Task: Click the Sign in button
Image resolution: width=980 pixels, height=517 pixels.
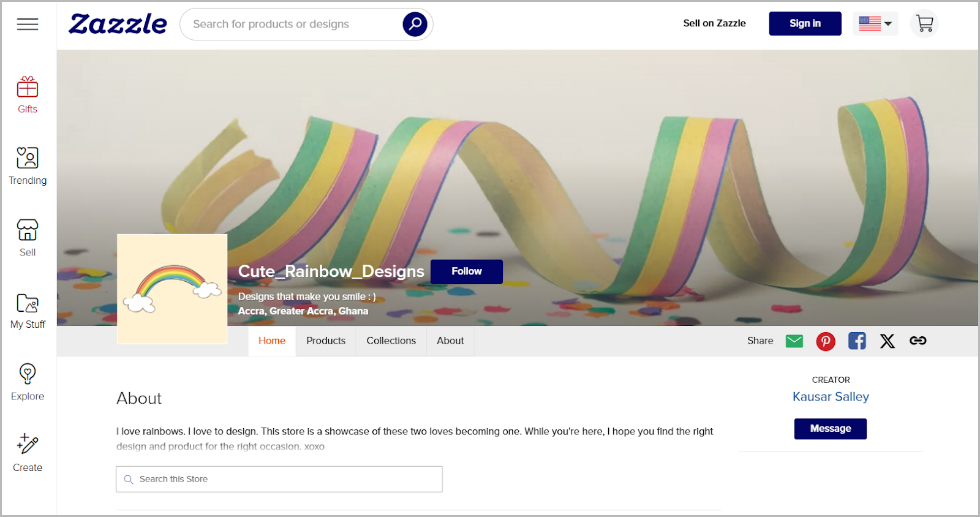Action: click(805, 23)
